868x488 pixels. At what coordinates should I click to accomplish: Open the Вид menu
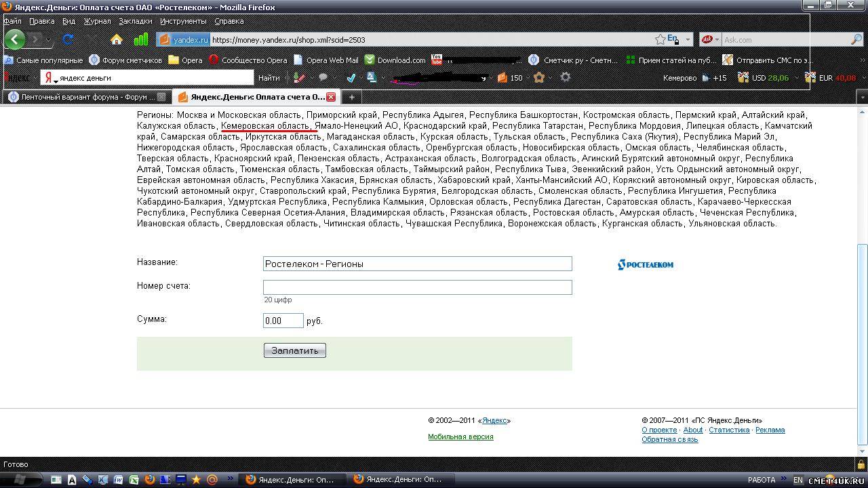click(68, 21)
